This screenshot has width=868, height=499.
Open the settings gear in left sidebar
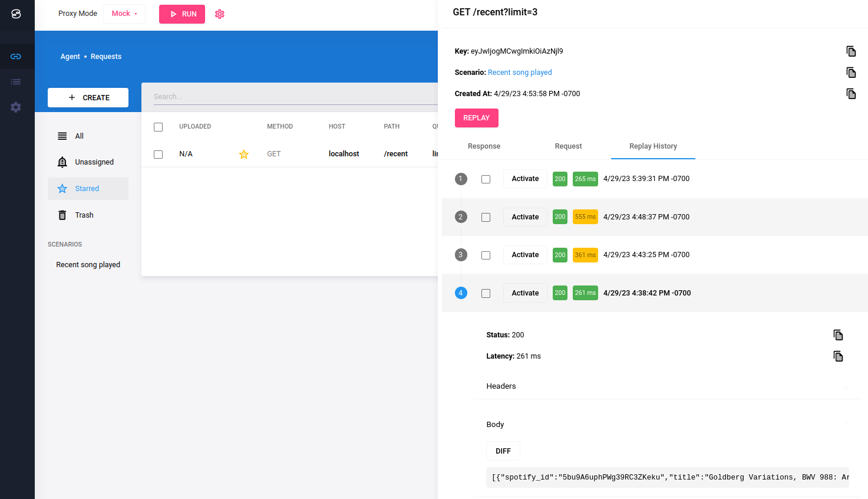pos(16,107)
